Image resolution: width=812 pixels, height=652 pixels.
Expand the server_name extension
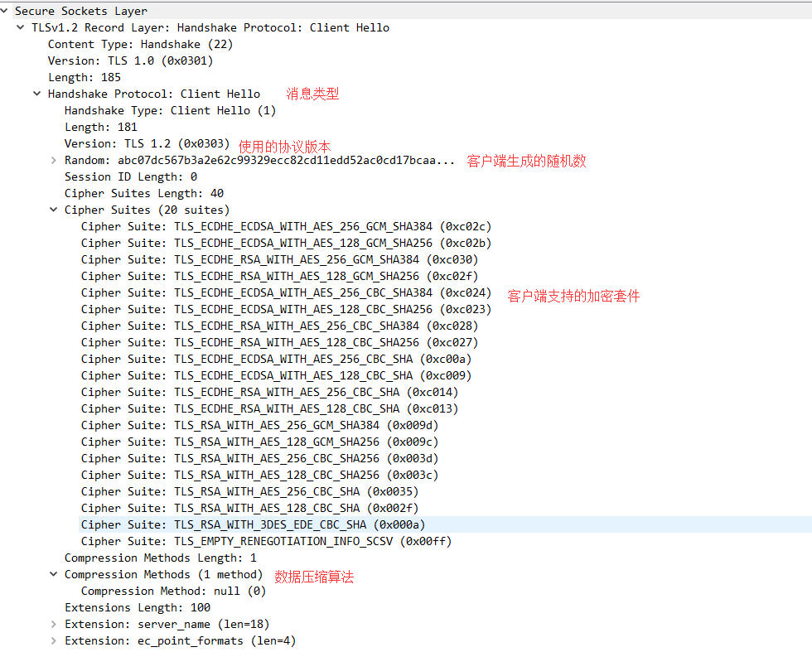click(54, 624)
